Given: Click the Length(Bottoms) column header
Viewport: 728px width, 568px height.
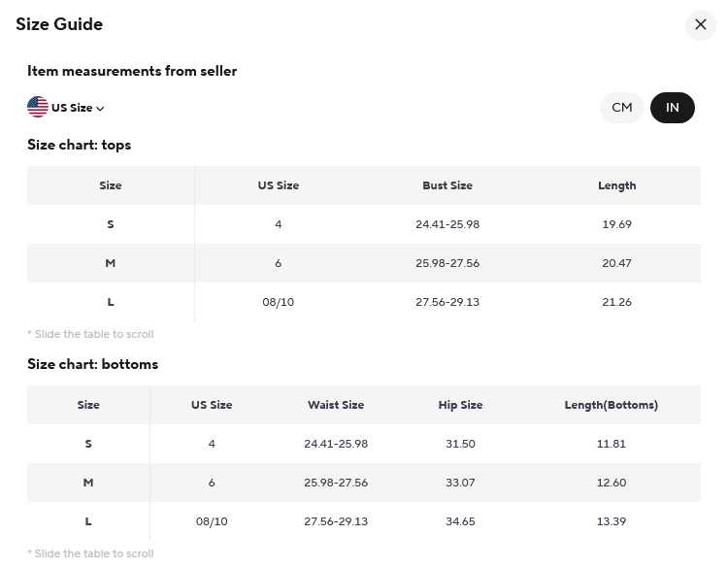Looking at the screenshot, I should coord(611,405).
